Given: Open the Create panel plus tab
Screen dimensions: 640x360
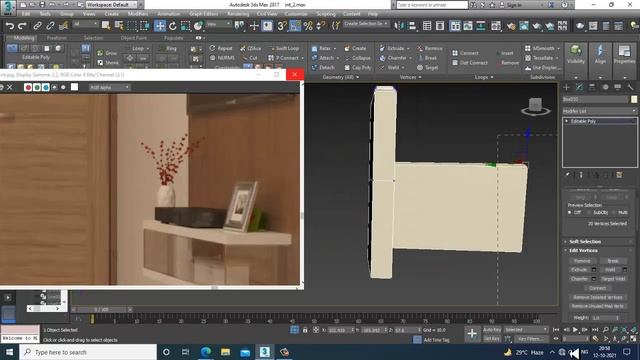Looking at the screenshot, I should (567, 87).
